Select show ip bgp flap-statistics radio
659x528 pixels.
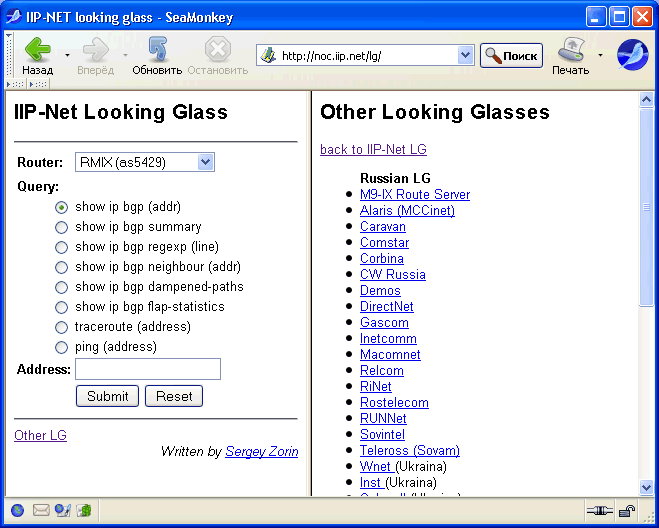pos(61,307)
